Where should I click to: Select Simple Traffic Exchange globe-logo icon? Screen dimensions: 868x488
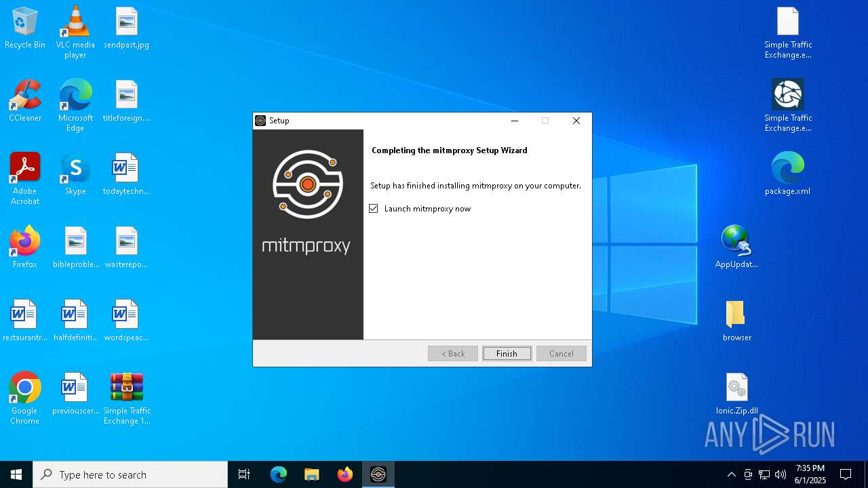click(x=788, y=106)
